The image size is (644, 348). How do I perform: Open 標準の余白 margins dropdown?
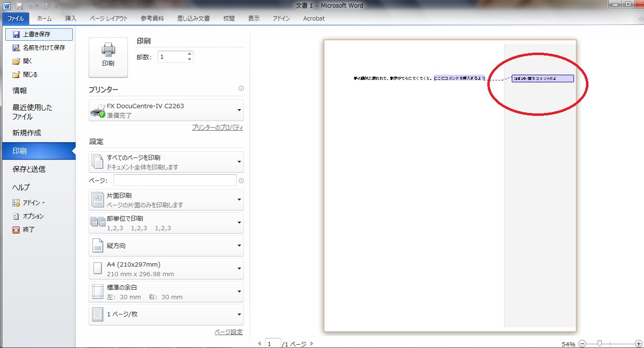[x=166, y=292]
